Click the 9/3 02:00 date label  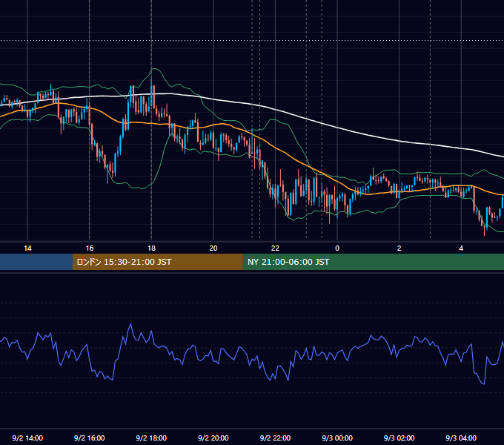399,438
